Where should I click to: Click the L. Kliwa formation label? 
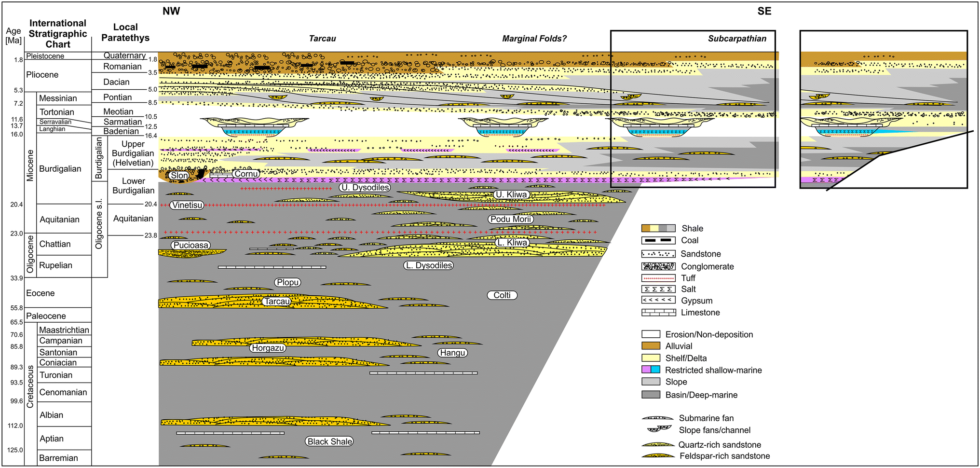(x=513, y=243)
